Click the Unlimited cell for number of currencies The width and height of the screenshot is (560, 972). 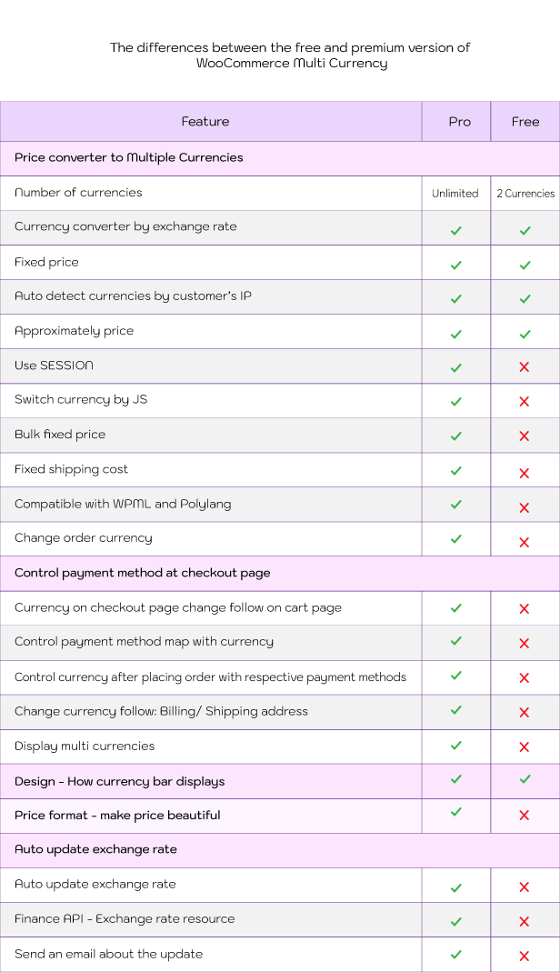455,194
